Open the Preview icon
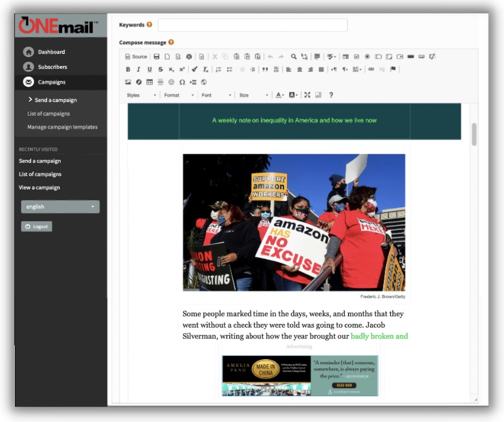 coord(178,57)
